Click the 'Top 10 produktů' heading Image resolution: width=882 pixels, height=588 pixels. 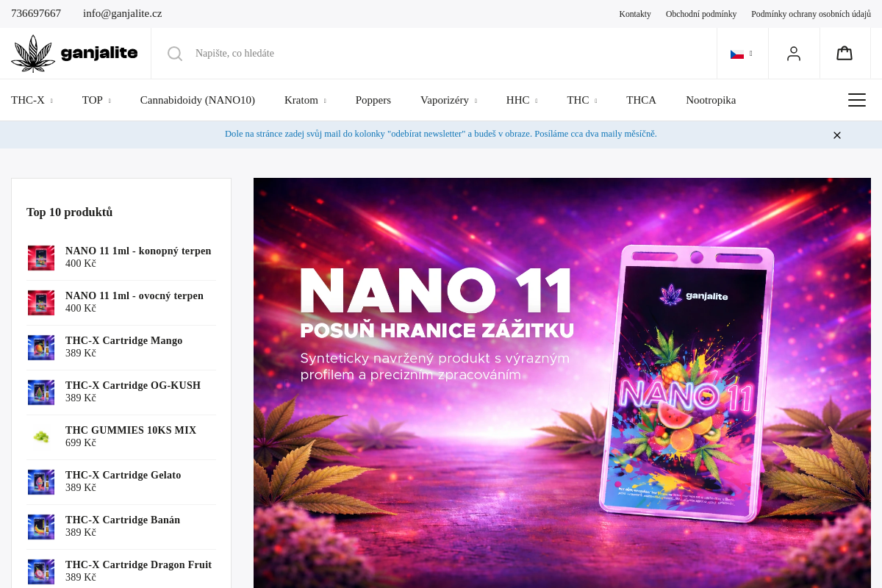pos(70,212)
